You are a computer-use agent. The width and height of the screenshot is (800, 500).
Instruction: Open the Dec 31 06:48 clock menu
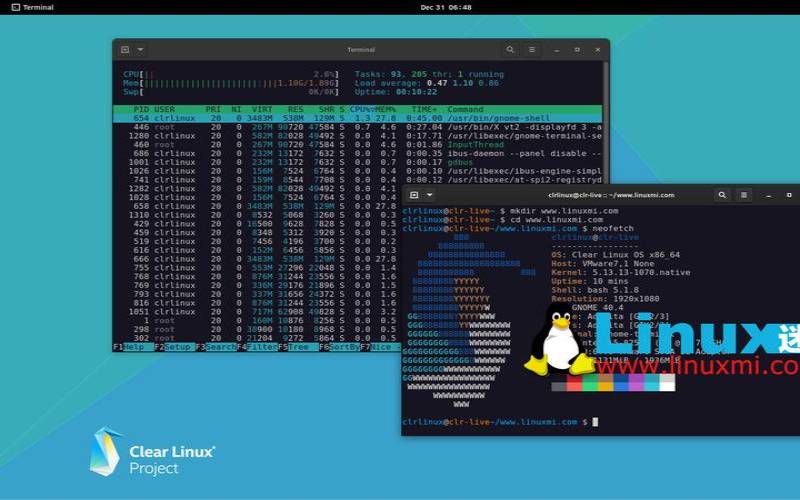(446, 7)
